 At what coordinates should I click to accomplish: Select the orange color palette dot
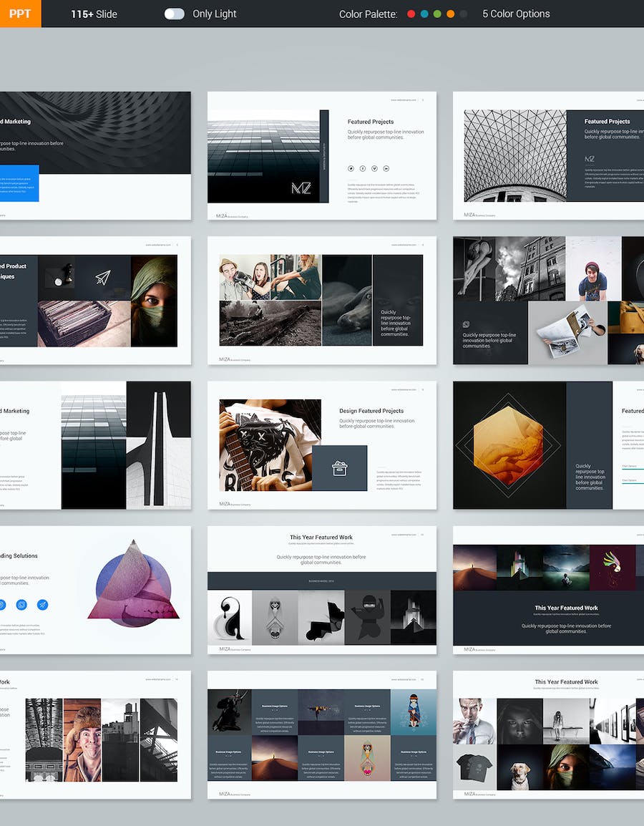click(450, 14)
